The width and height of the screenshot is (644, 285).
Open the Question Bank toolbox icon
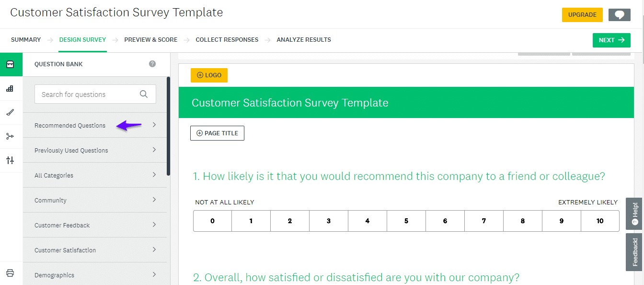11,64
